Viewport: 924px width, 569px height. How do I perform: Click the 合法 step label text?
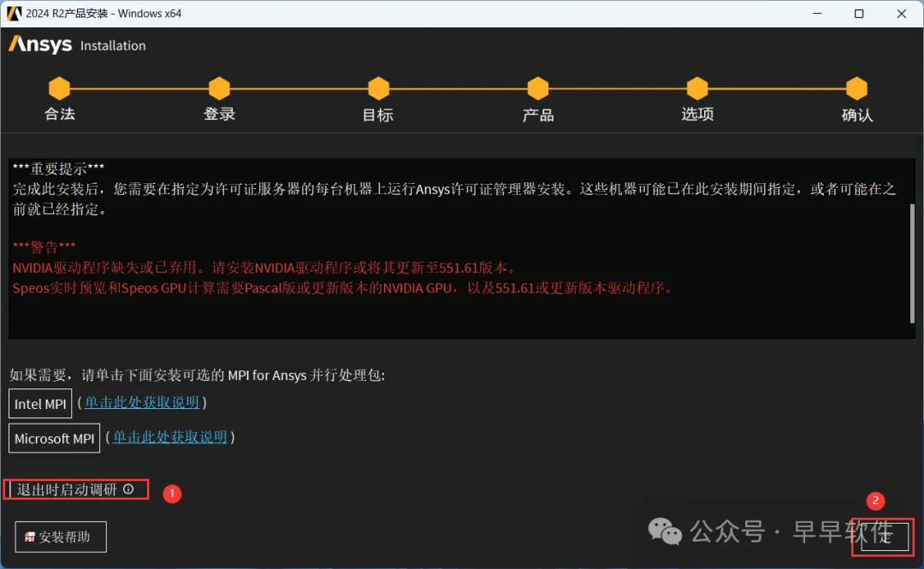tap(60, 114)
